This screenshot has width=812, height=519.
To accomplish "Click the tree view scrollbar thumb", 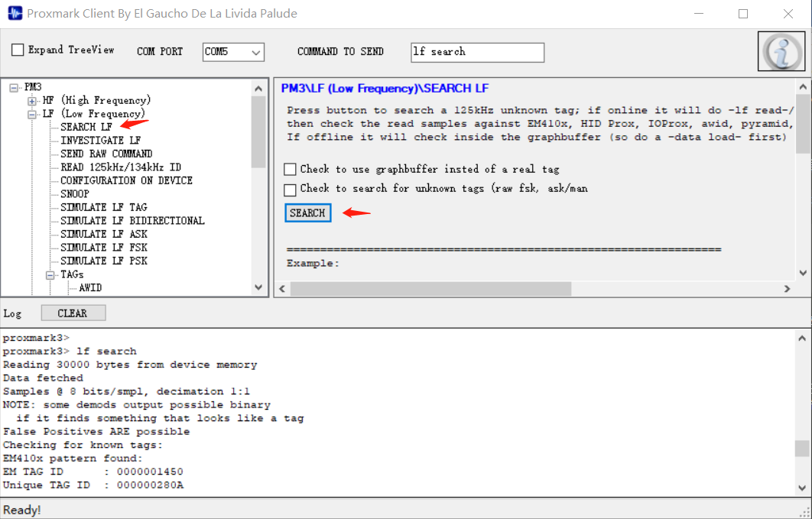I will point(258,131).
